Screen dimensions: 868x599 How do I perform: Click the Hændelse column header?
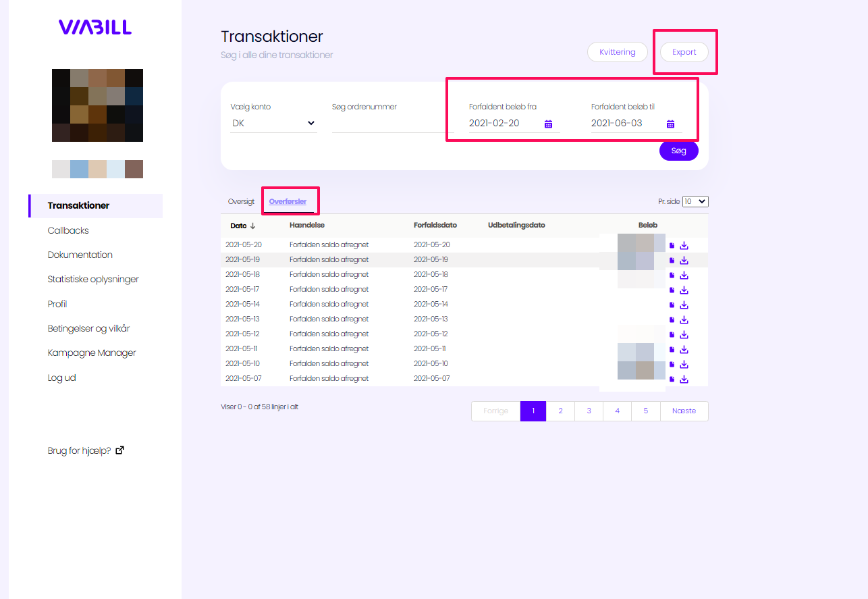307,226
